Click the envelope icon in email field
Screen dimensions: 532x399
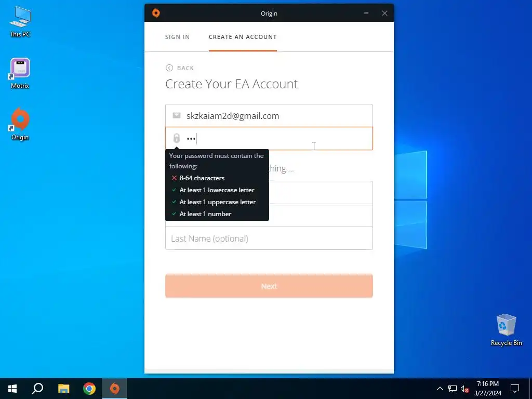177,115
